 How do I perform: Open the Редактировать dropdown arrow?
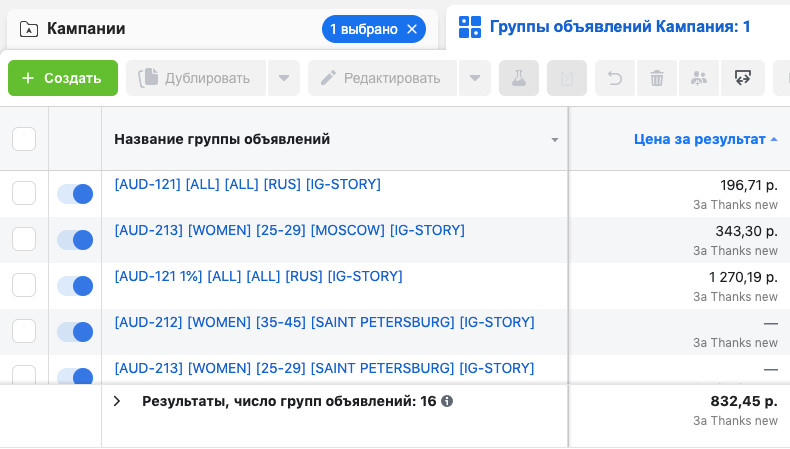coord(475,78)
